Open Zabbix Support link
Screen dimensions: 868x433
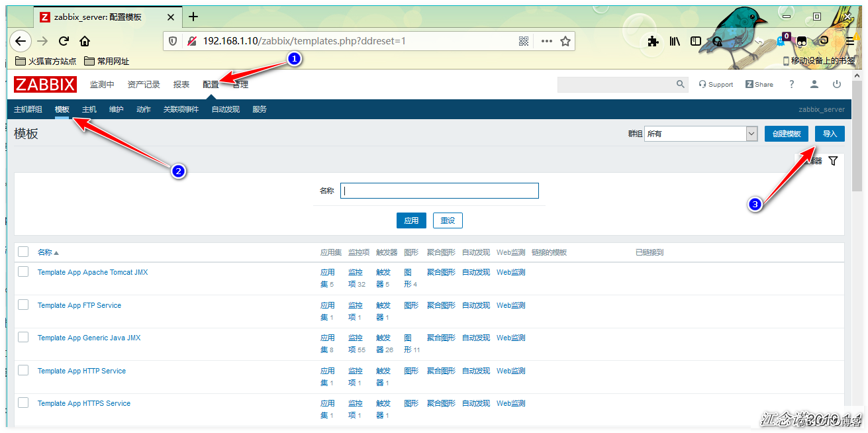tap(716, 84)
